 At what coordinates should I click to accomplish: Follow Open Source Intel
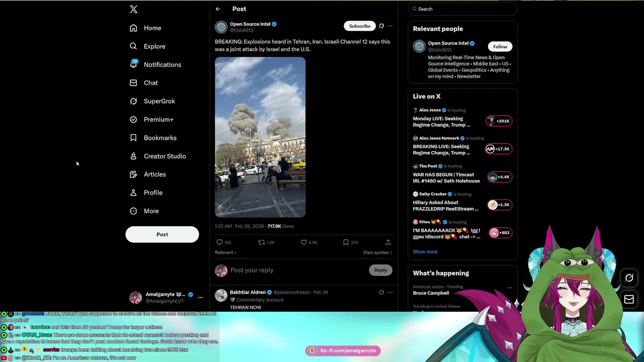pos(500,46)
